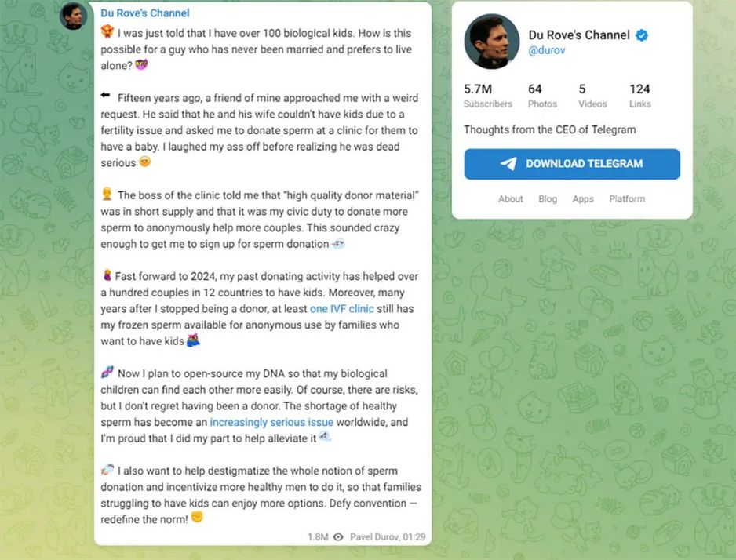
Task: Click the eye views icon
Action: pos(338,536)
